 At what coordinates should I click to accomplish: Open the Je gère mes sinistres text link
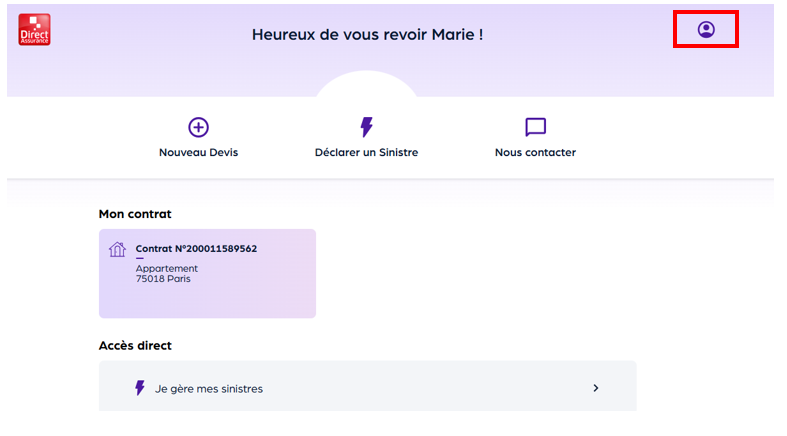209,388
